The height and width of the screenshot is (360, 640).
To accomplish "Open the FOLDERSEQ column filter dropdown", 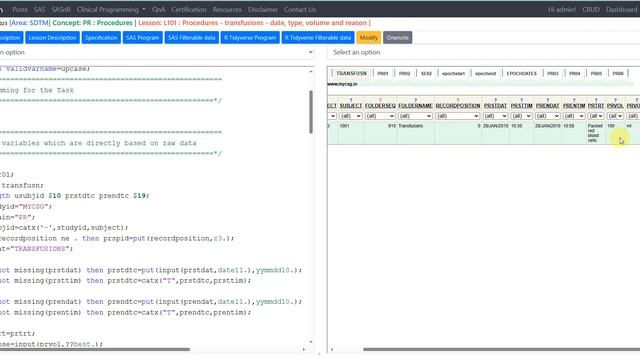I will pyautogui.click(x=380, y=116).
